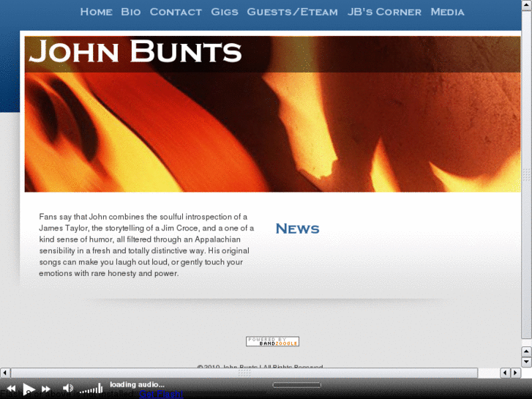The image size is (532, 399).
Task: Click the 'loading audio...' status text
Action: pyautogui.click(x=137, y=384)
